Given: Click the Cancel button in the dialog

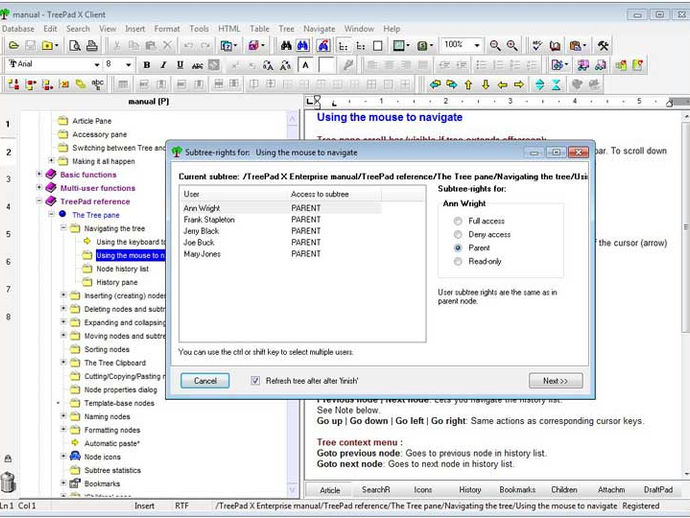Looking at the screenshot, I should pyautogui.click(x=205, y=381).
